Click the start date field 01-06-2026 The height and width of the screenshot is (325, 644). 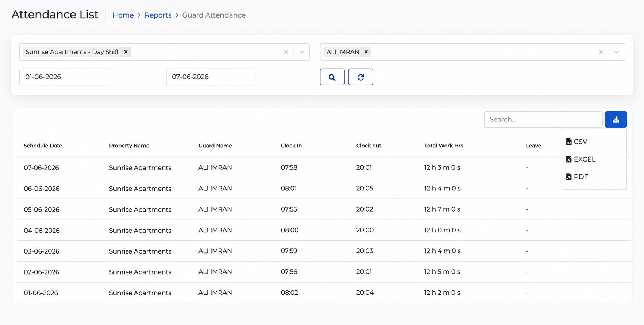65,77
